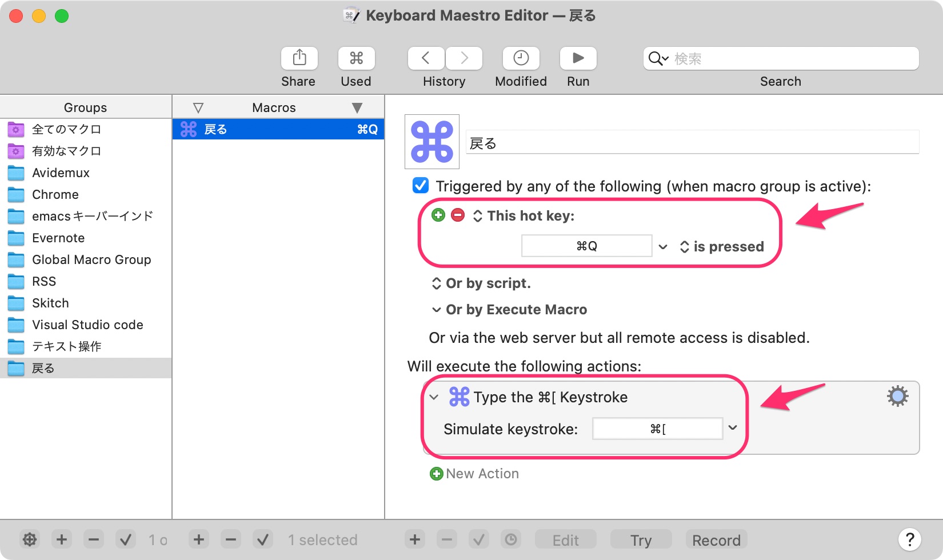The width and height of the screenshot is (943, 560).
Task: Open the action gear menu
Action: pos(897,396)
